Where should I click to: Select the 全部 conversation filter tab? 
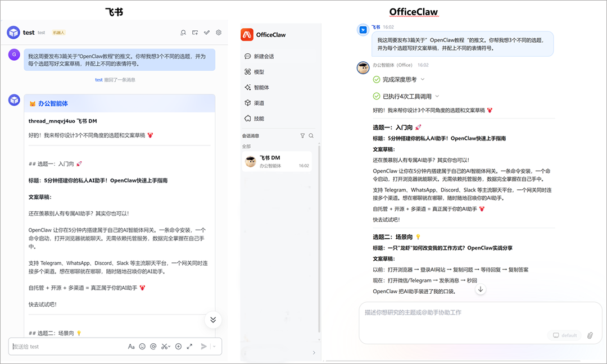(x=246, y=146)
